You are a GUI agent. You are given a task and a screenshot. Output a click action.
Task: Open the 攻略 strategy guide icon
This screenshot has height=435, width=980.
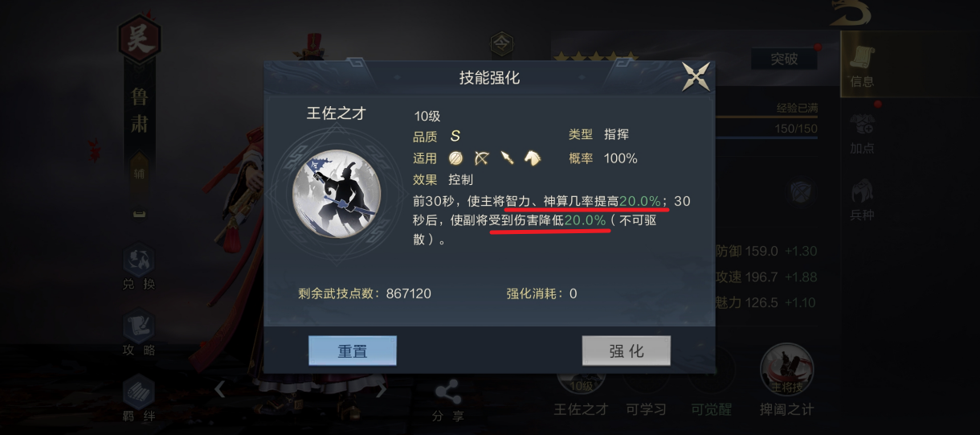(x=139, y=334)
